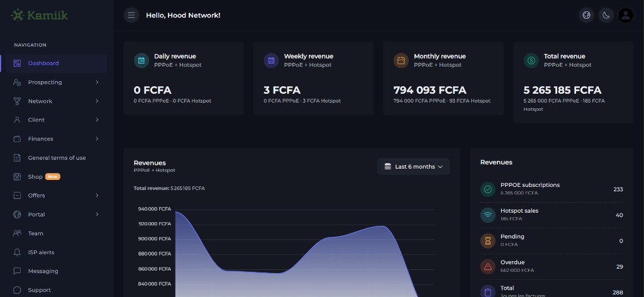Image resolution: width=644 pixels, height=297 pixels.
Task: Click the Shop storefront icon
Action: click(x=17, y=177)
